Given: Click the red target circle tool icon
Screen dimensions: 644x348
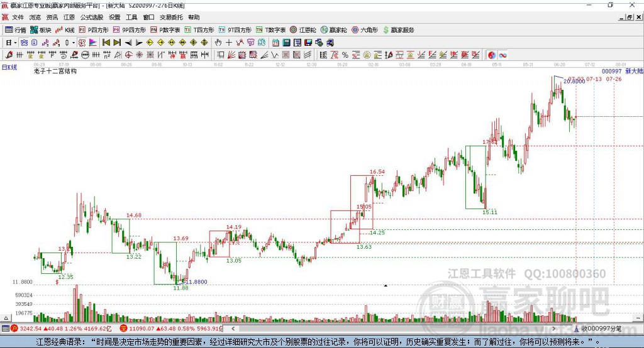Looking at the screenshot, I should 128,55.
